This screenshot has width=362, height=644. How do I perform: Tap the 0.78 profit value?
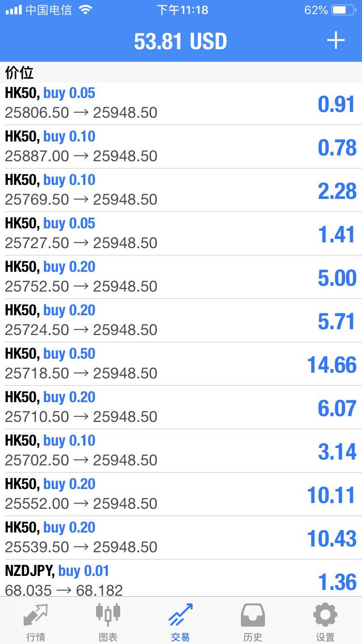pyautogui.click(x=337, y=148)
